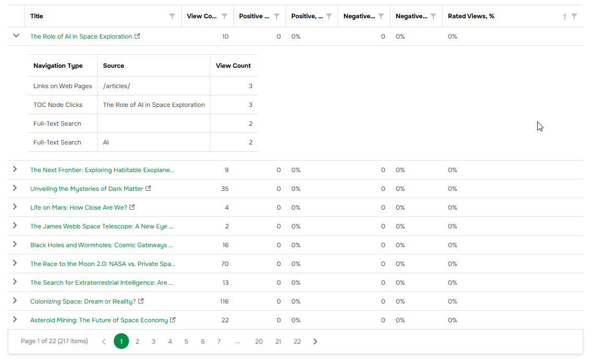Expand The Race to the Moon 2.0 row

pos(15,263)
